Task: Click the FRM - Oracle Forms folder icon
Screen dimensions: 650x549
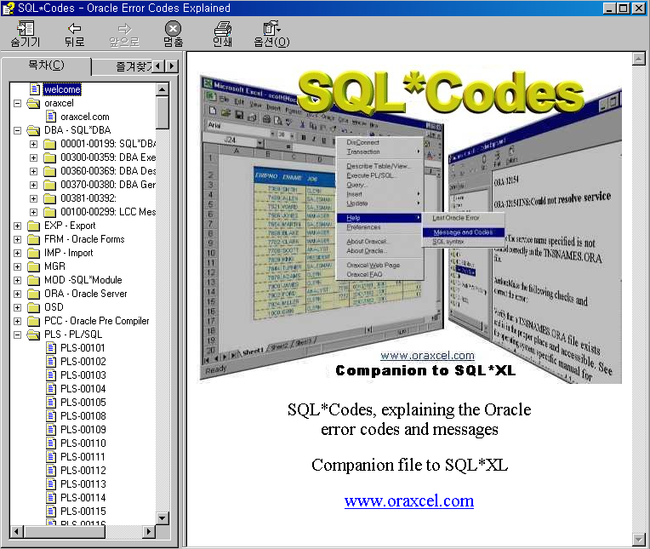Action: [33, 239]
